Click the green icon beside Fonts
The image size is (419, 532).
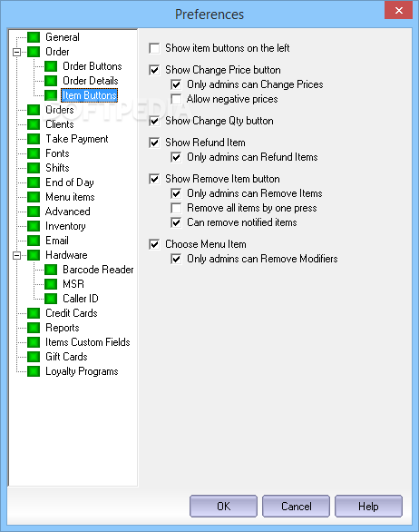click(34, 153)
